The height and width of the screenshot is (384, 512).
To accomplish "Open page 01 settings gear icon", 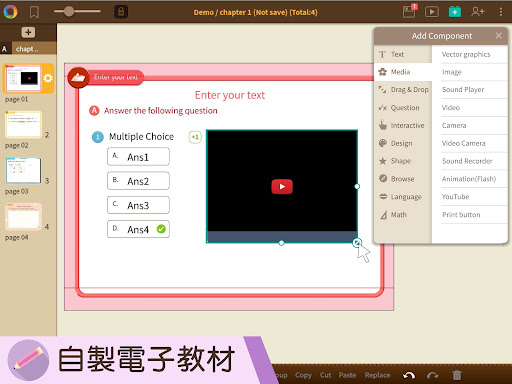I will (x=48, y=78).
